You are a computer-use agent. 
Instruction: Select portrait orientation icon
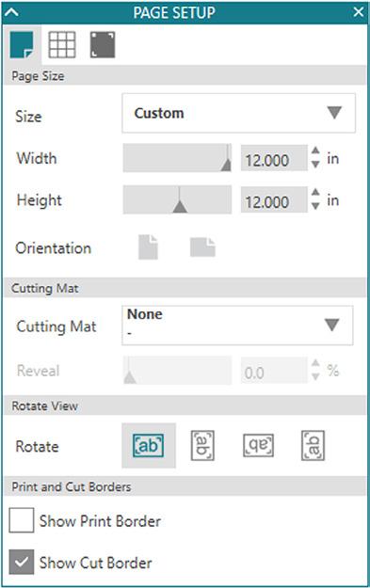coord(148,247)
